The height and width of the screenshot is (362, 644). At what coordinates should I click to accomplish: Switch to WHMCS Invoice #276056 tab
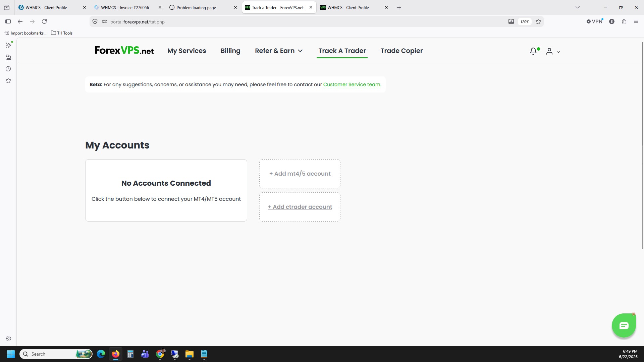pos(125,7)
